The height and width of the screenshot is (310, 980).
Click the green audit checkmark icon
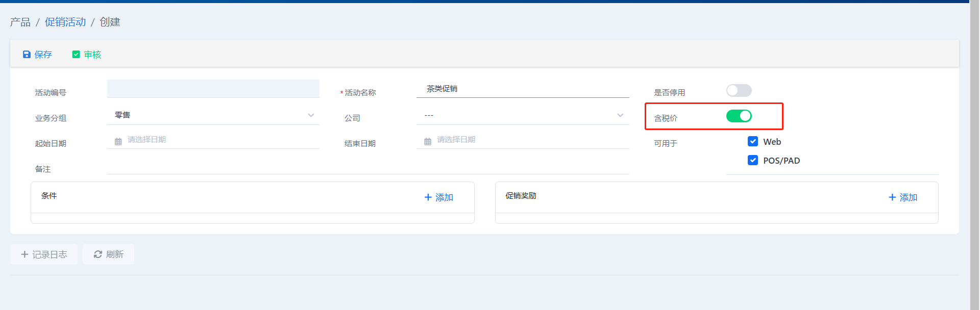tap(76, 55)
